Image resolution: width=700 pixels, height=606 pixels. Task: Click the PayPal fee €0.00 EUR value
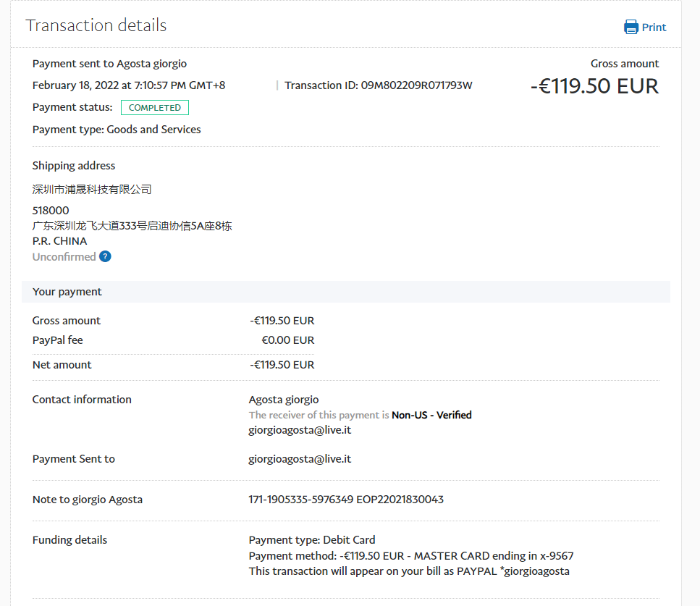point(287,340)
